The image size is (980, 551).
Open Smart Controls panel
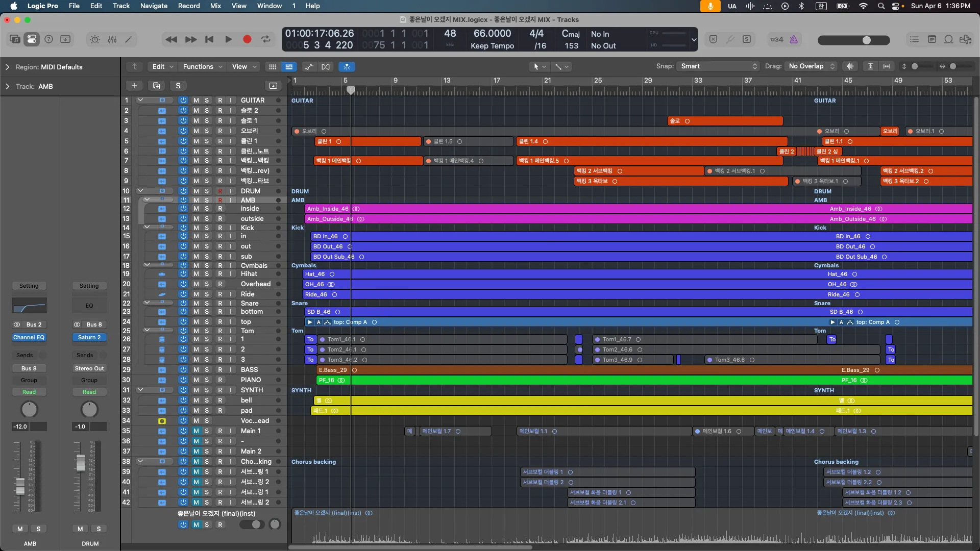[95, 39]
